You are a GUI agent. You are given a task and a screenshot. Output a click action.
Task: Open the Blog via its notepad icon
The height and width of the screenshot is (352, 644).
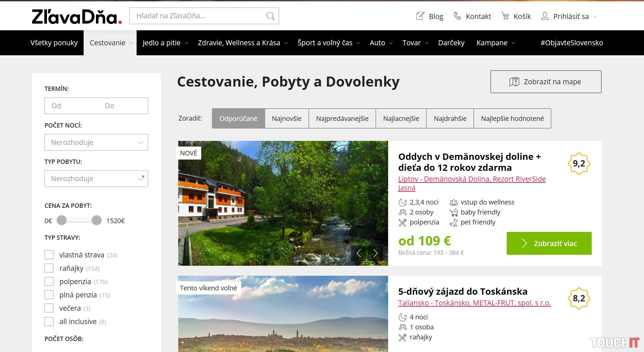tap(420, 16)
